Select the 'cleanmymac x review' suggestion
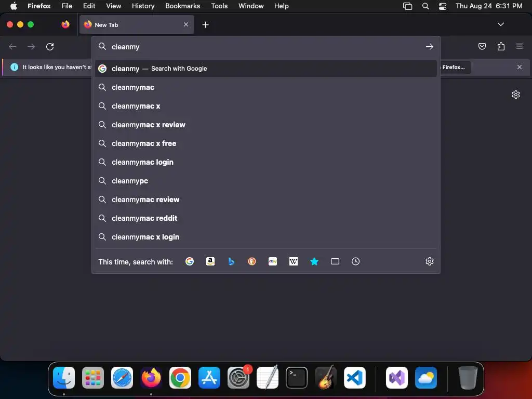532x399 pixels. pos(266,125)
